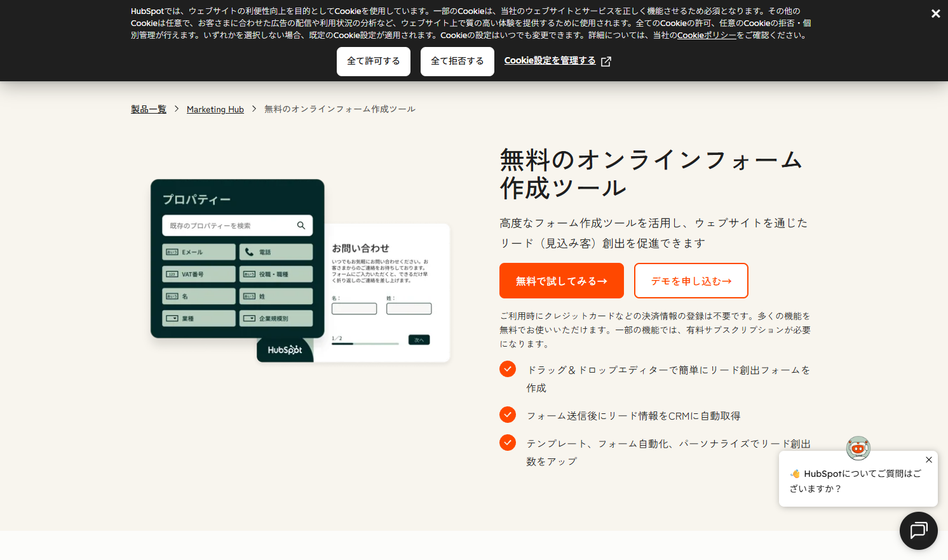The image size is (948, 560).
Task: Open the chat widget launcher icon
Action: coord(919,531)
